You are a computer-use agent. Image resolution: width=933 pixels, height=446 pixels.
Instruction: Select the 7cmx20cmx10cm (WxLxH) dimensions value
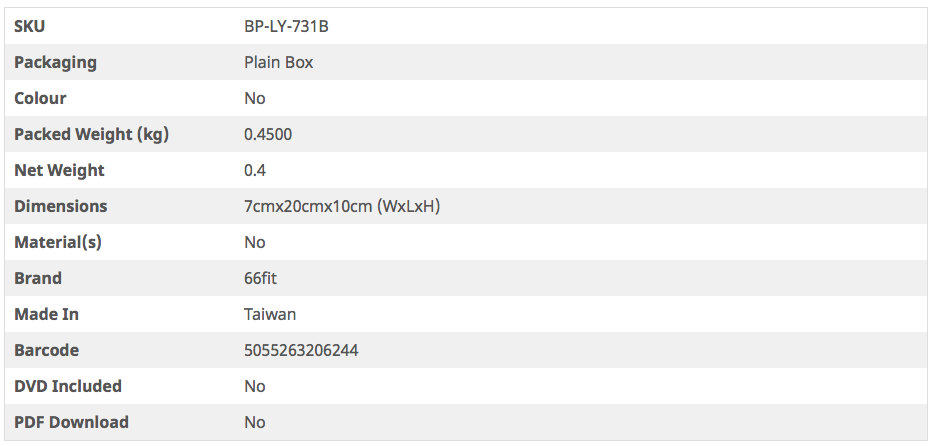click(342, 206)
